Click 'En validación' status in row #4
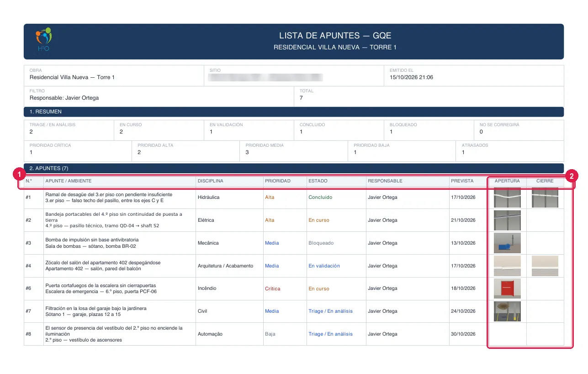Viewport: 588px width, 374px height. [324, 266]
